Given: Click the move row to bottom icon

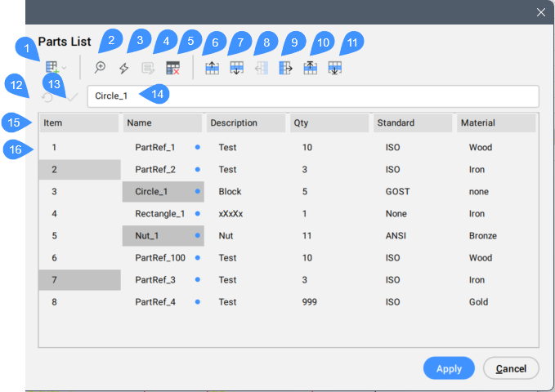Looking at the screenshot, I should [334, 69].
